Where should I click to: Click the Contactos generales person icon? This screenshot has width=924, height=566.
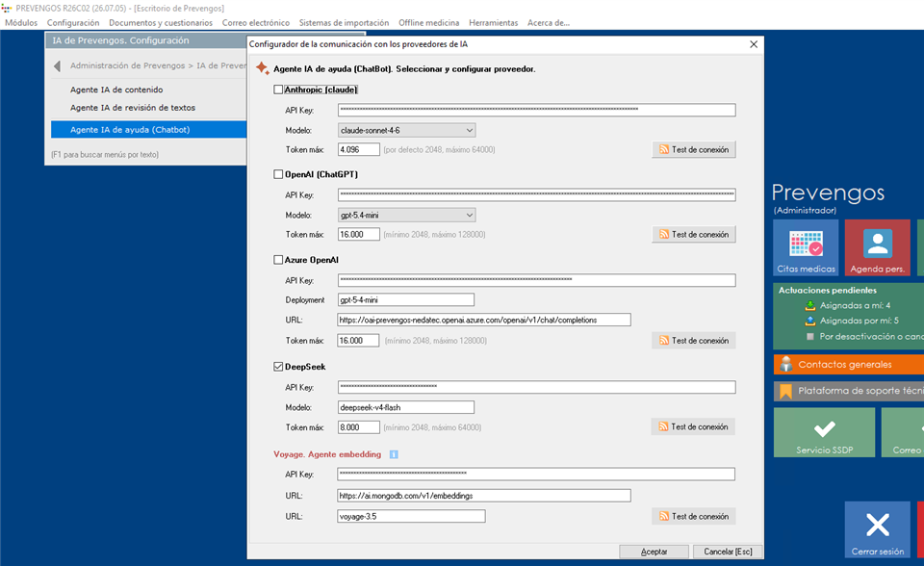[785, 365]
